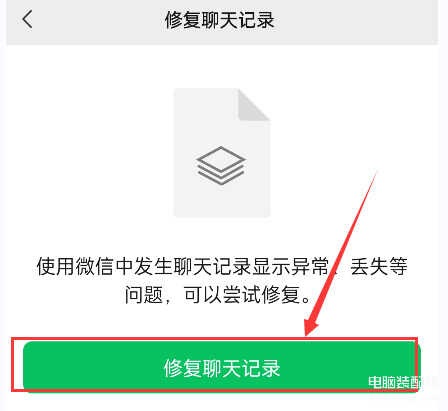This screenshot has height=411, width=448.
Task: Click the 修复聊天记录 header title
Action: tap(220, 20)
